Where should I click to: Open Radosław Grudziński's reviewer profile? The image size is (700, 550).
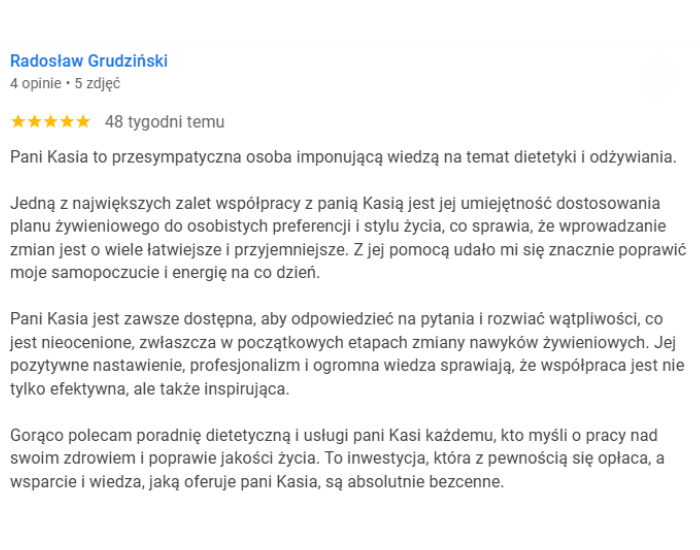[x=89, y=61]
